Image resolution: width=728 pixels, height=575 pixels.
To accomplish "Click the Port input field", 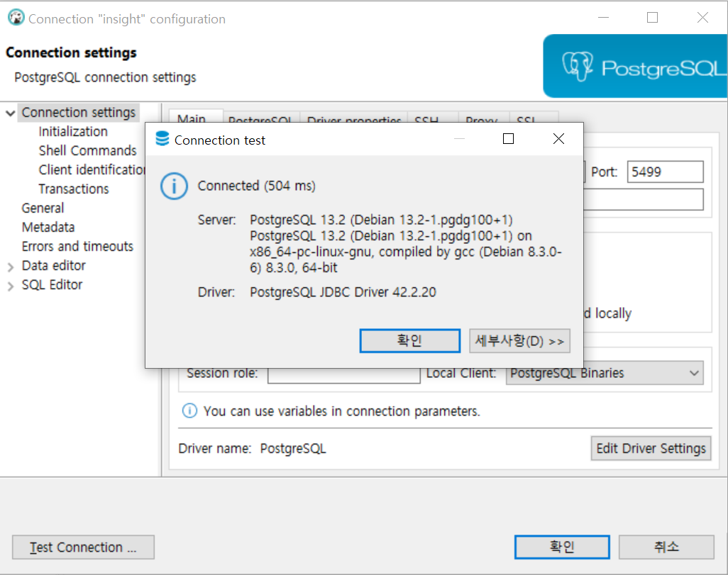I will 666,172.
